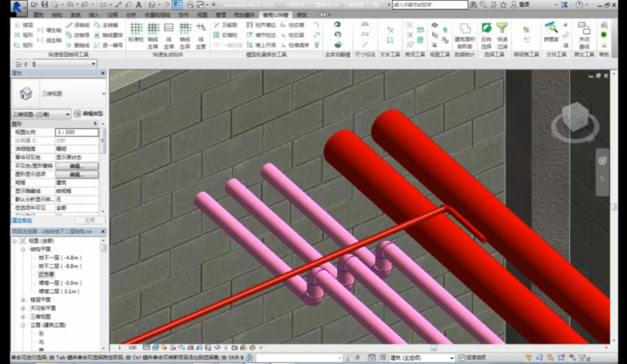Open the 建筑面积容积率 statistics tool
The width and height of the screenshot is (627, 364).
pyautogui.click(x=464, y=34)
